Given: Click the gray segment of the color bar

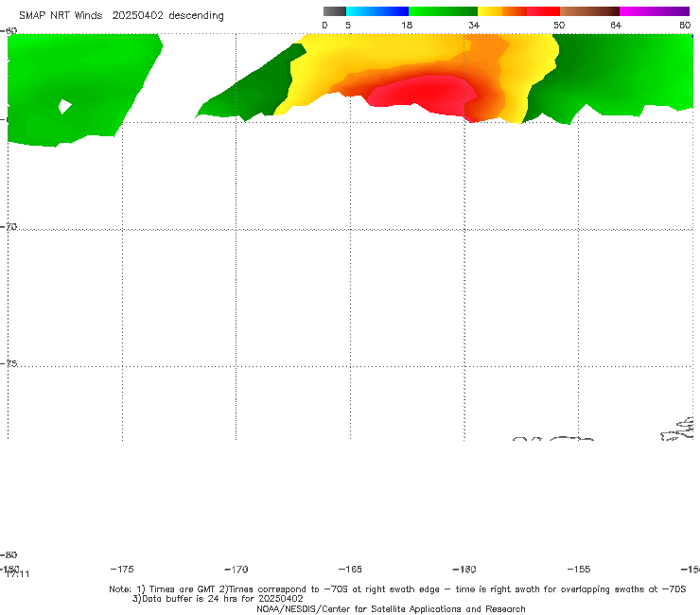Looking at the screenshot, I should point(334,11).
